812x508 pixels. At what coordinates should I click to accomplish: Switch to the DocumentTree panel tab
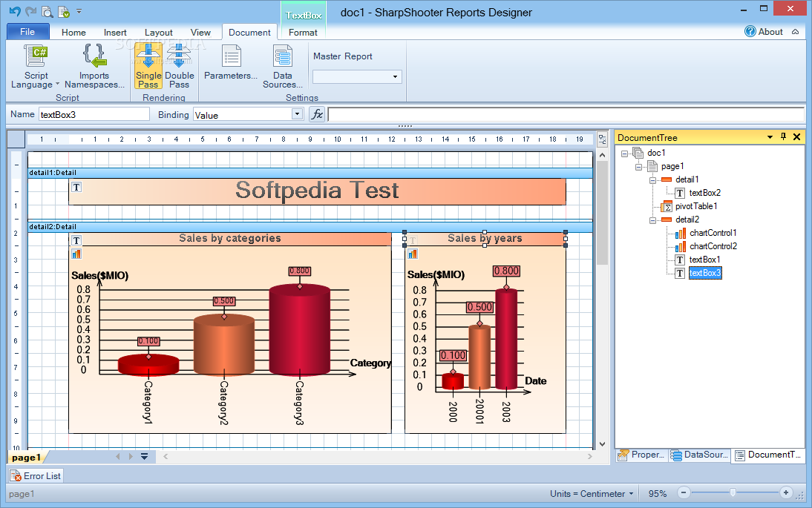[x=768, y=455]
